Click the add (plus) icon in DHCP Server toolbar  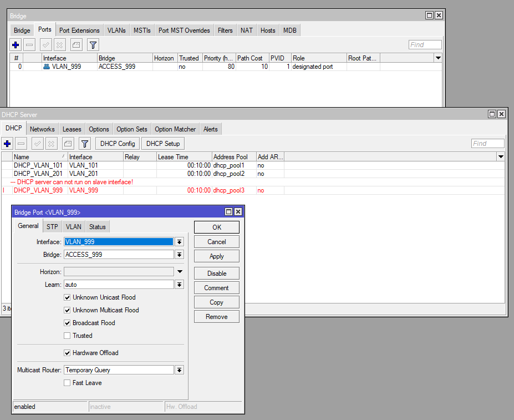tap(7, 144)
